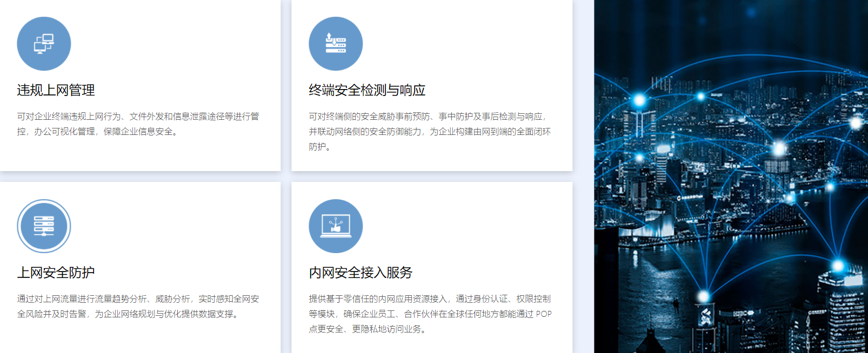Click the line starting with 提供基于零信任的内网应用
This screenshot has height=353, width=868.
coord(430,299)
